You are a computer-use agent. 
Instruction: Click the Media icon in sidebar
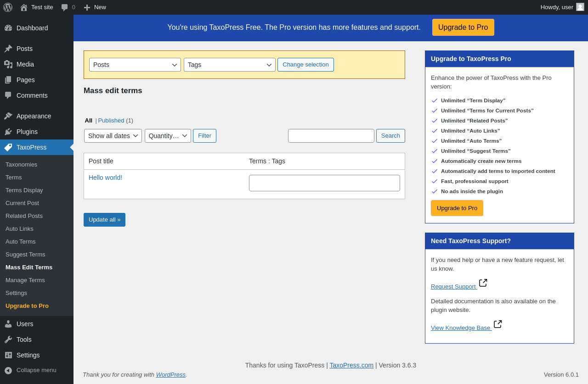8,64
